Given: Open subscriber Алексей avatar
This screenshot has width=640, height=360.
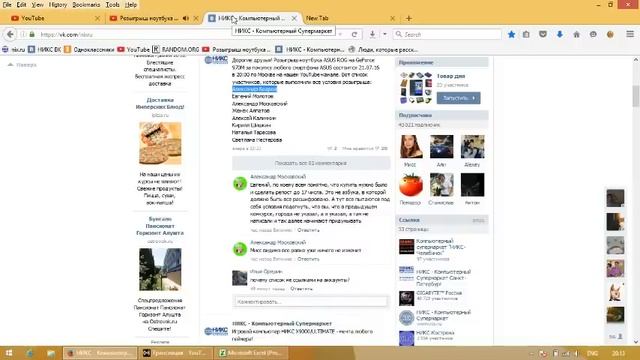Looking at the screenshot, I should [x=473, y=147].
